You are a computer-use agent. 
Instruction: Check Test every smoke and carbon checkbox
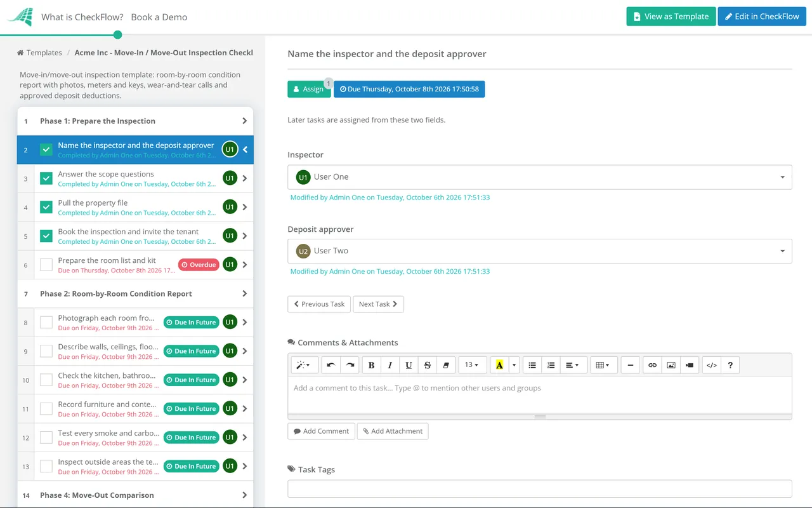pos(46,438)
